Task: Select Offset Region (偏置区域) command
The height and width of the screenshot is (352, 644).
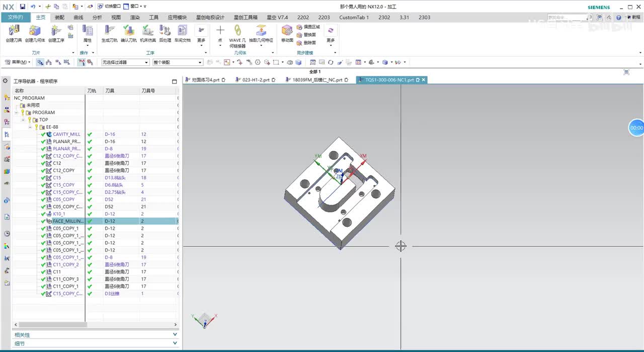Action: (x=308, y=27)
